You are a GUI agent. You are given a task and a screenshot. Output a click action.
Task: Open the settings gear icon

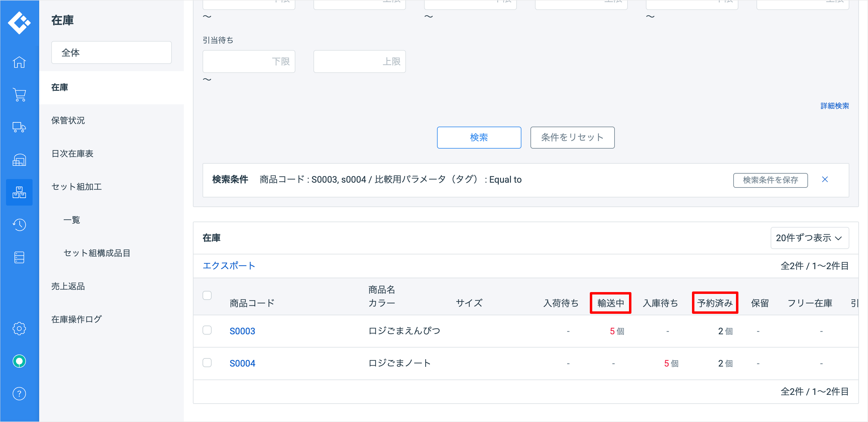click(x=19, y=328)
